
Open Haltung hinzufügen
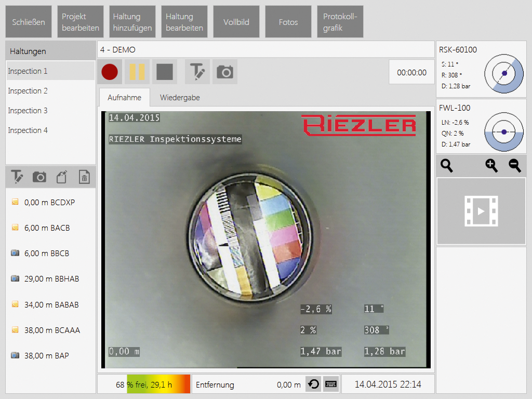coord(132,22)
